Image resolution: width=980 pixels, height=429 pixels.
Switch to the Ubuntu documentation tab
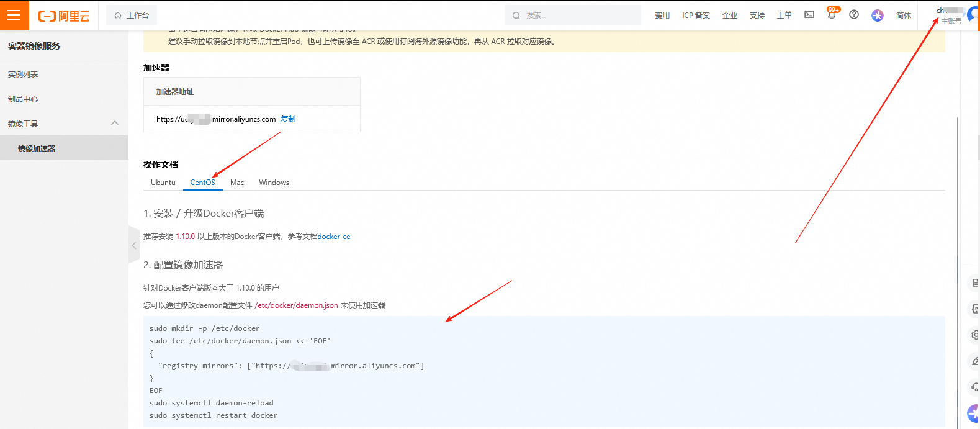(x=163, y=182)
